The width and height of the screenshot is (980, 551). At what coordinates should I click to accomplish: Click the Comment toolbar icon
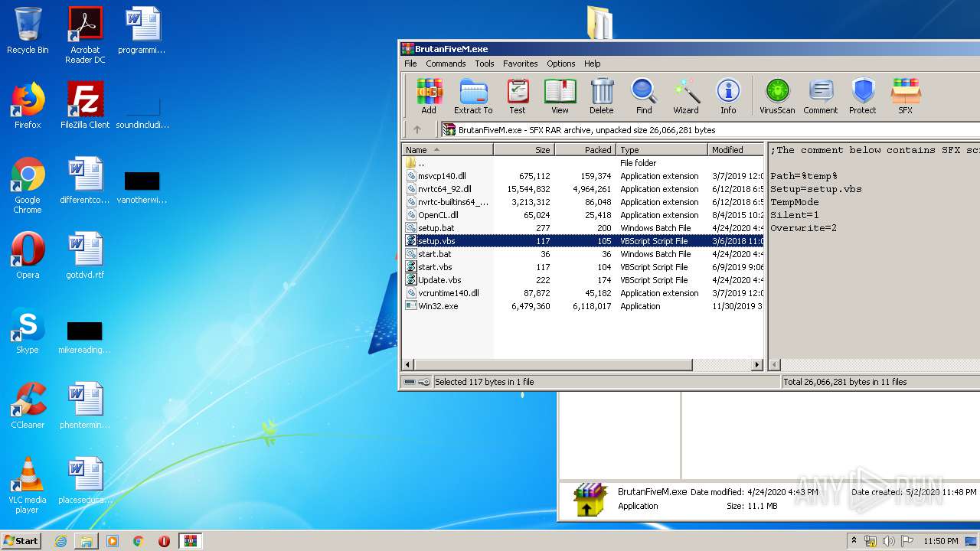coord(821,96)
